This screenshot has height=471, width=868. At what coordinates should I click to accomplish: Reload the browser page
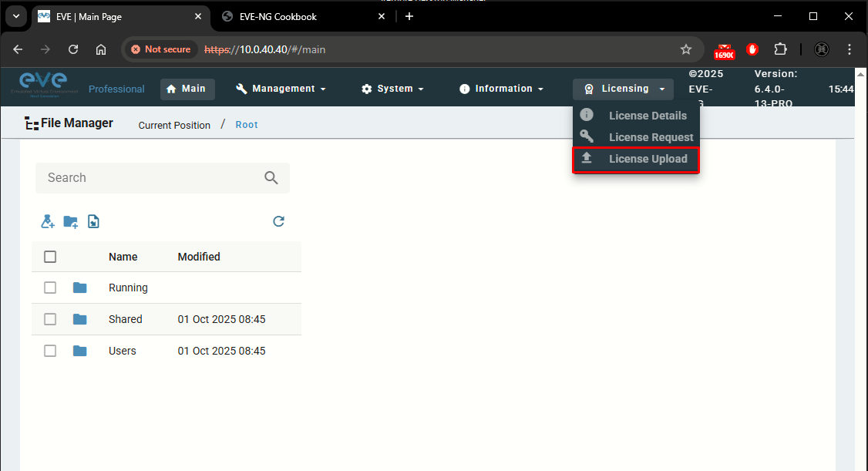point(73,49)
